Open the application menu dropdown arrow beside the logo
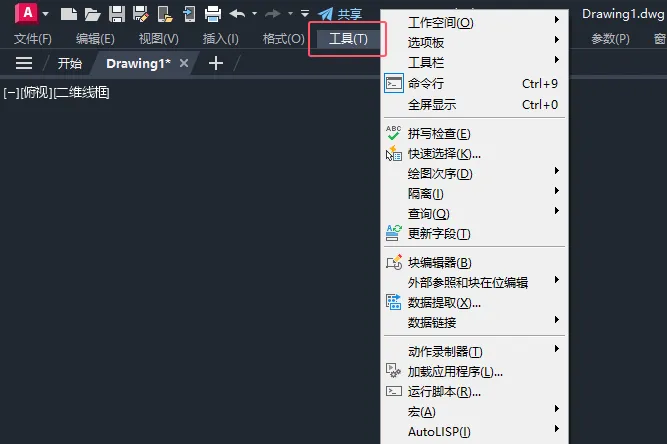 click(46, 14)
